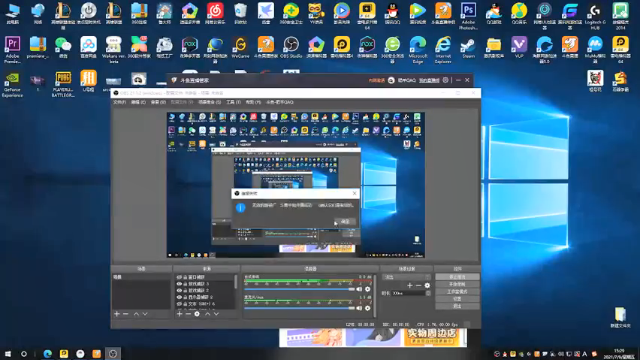Open Steam desktop shortcut
This screenshot has width=640, height=360.
[468, 48]
